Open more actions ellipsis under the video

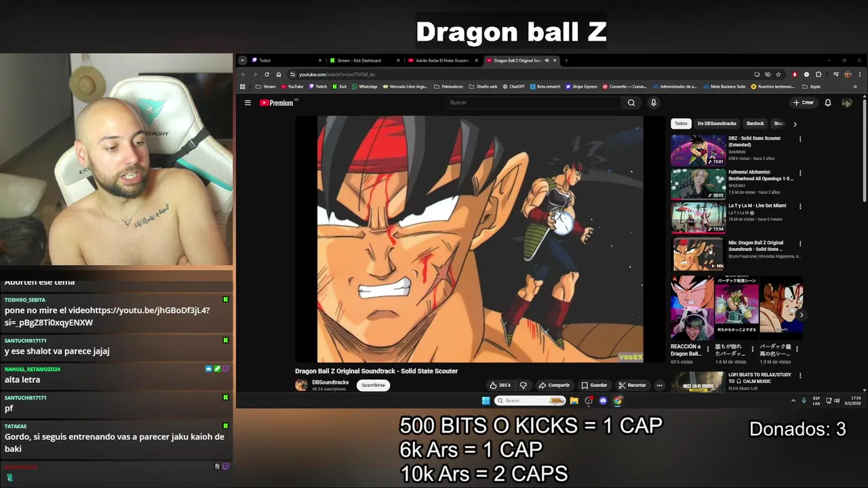point(659,385)
